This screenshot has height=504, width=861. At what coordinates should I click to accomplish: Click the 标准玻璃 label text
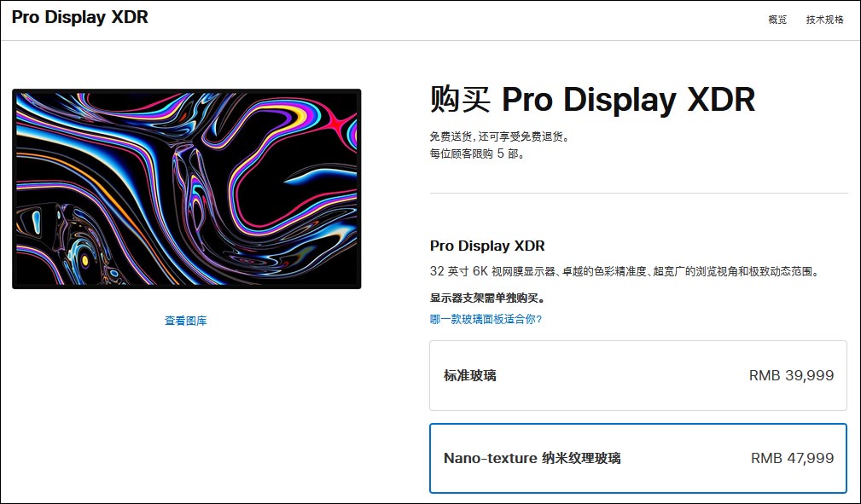click(469, 376)
